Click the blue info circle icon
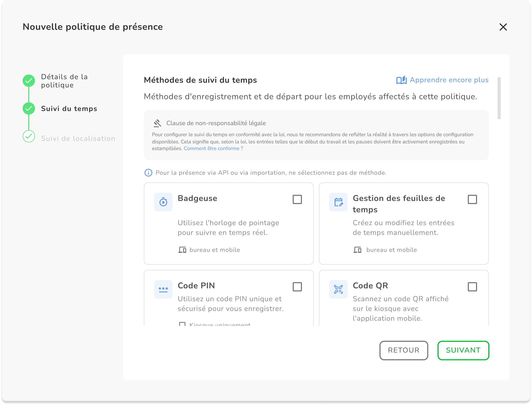The height and width of the screenshot is (405, 532). [x=148, y=173]
